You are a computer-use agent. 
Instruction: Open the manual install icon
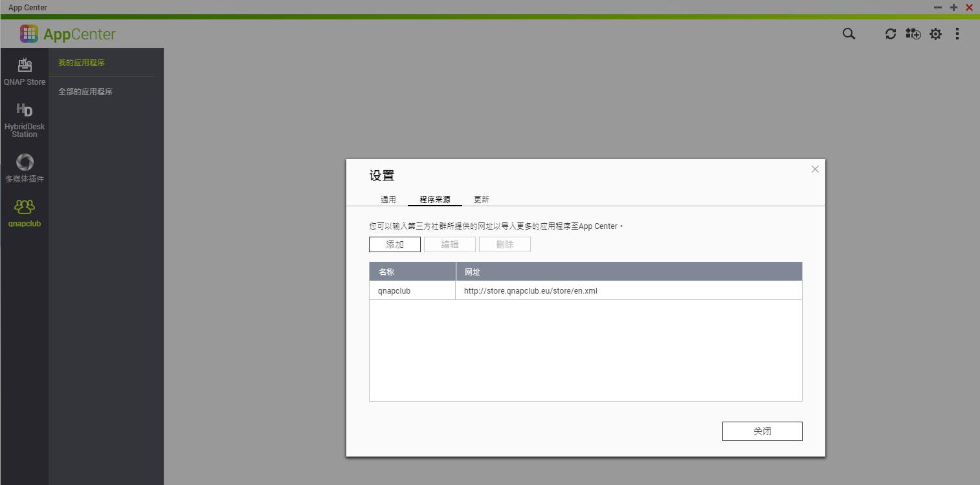point(913,34)
